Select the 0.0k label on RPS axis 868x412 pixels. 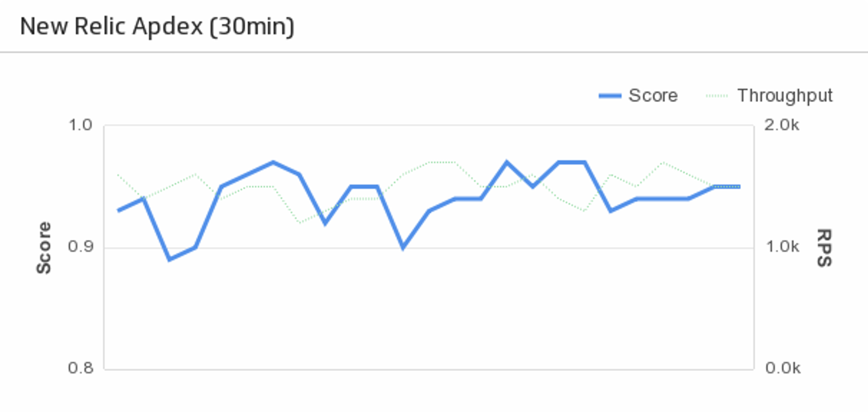tap(783, 368)
